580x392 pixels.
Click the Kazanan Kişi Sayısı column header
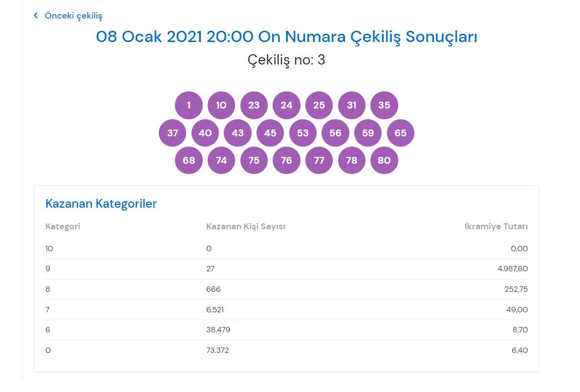click(246, 227)
